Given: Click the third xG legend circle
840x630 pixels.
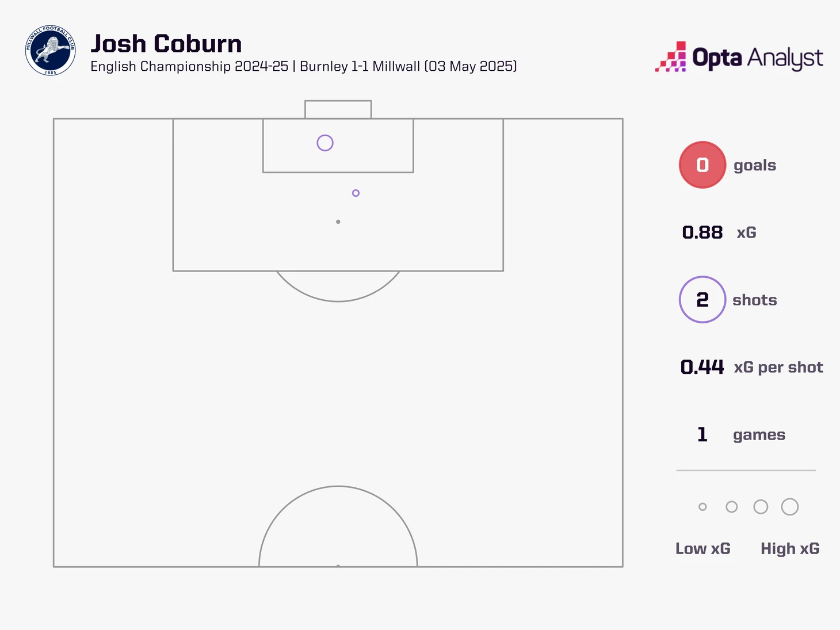Looking at the screenshot, I should point(761,507).
